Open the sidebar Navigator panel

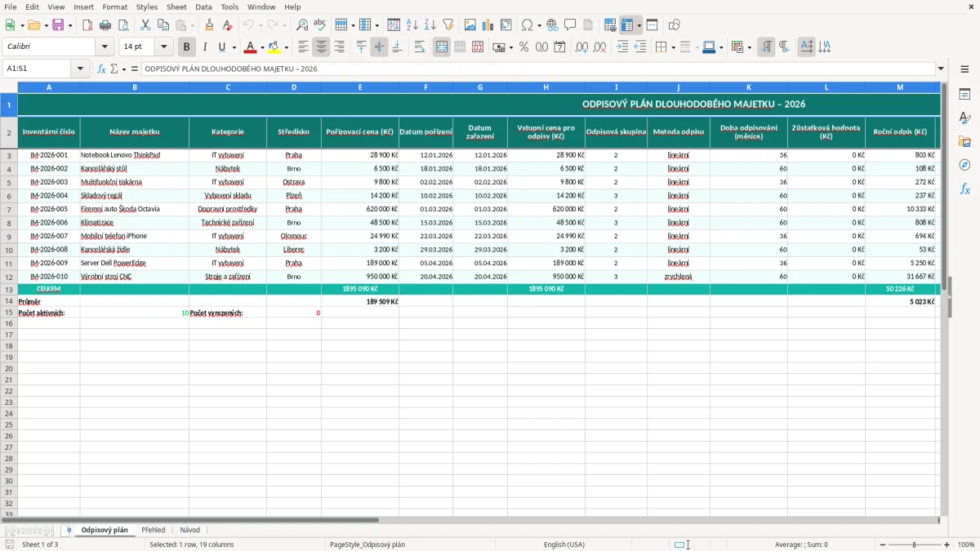pyautogui.click(x=964, y=165)
